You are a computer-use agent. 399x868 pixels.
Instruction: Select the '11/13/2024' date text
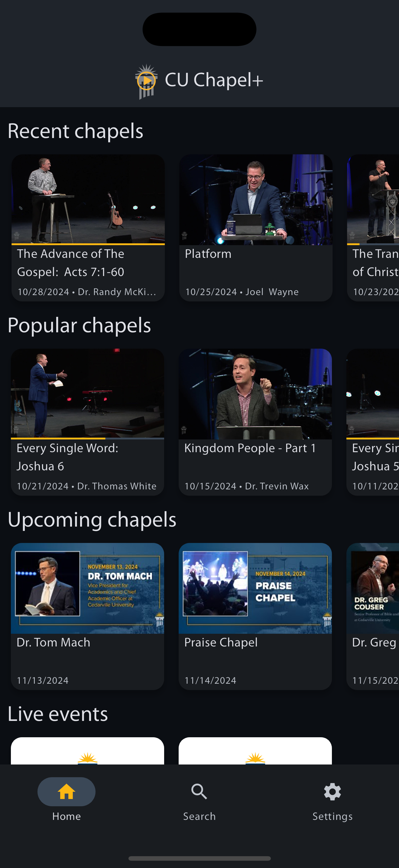point(43,680)
